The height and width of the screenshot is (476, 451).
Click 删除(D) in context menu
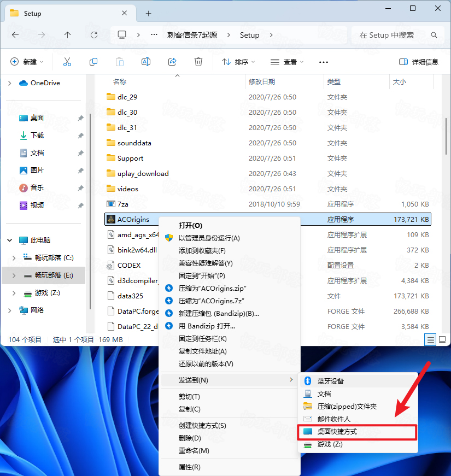230,438
